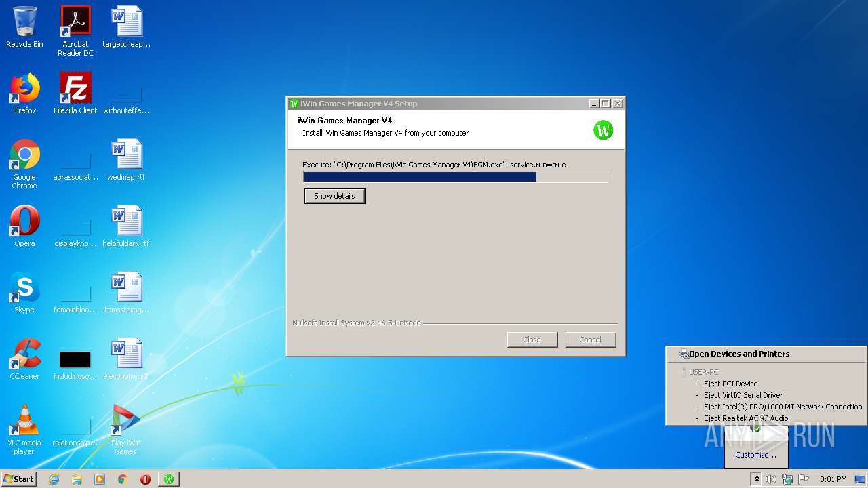Open eleconomy.rtf document icon

pyautogui.click(x=126, y=359)
